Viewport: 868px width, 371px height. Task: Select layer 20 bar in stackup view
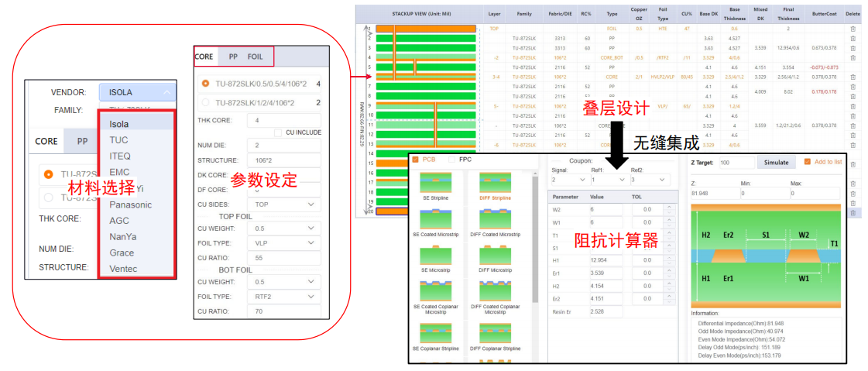point(426,211)
